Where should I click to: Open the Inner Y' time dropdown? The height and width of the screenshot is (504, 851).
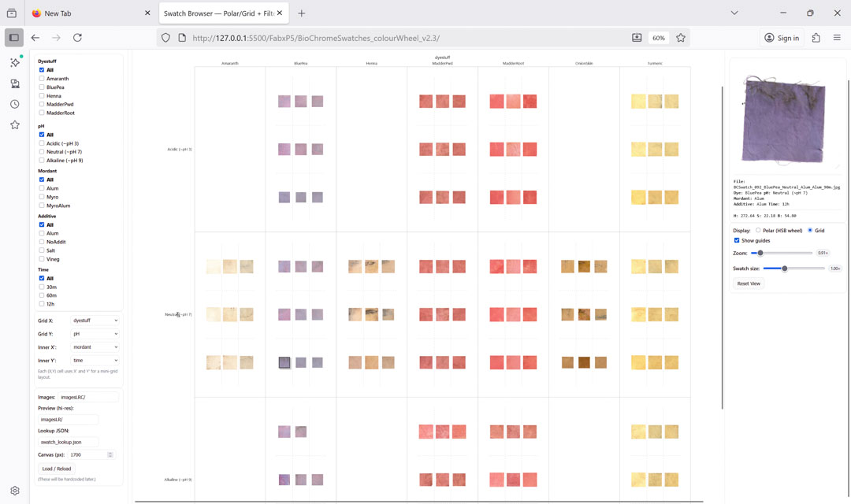coord(95,361)
